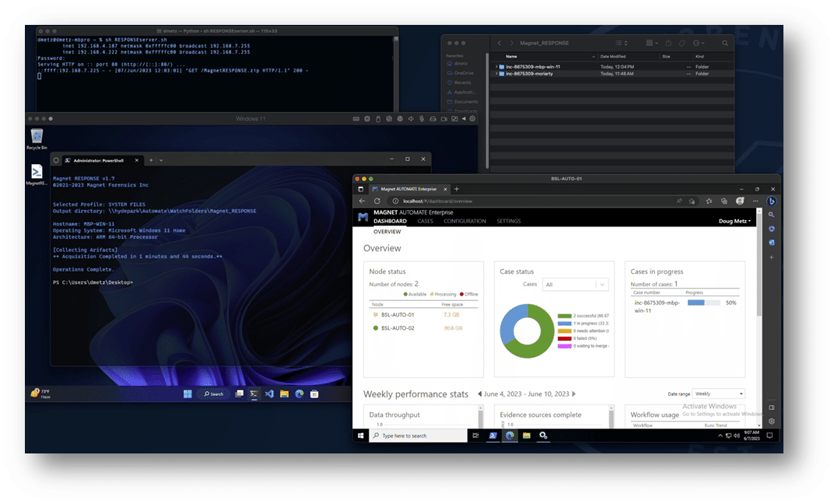Click inc-8675309-mbp-win-11 progress bar
This screenshot has height=504, width=834.
pyautogui.click(x=703, y=303)
